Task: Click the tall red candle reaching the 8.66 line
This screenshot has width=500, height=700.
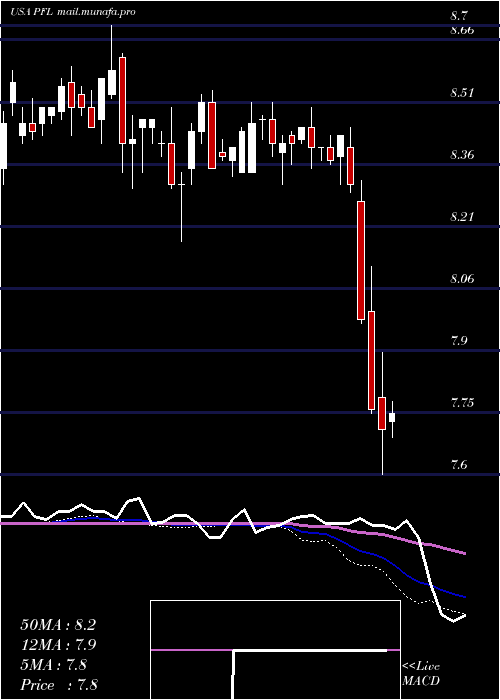Action: [122, 100]
